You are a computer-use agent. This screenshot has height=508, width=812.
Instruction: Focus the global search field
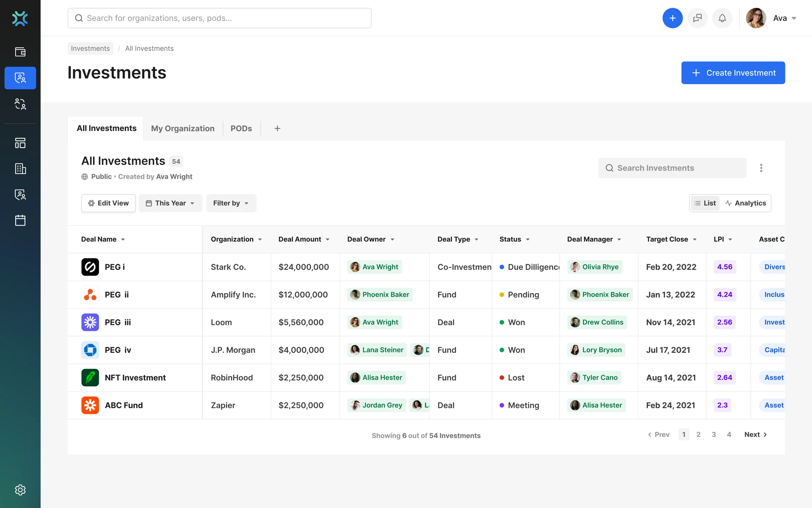(x=220, y=18)
